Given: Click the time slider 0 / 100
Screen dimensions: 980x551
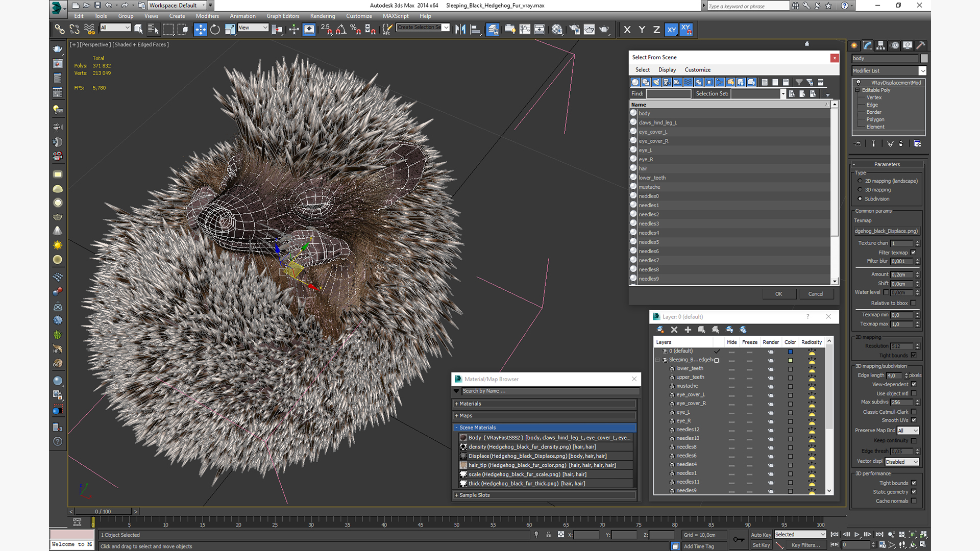Looking at the screenshot, I should 103,511.
